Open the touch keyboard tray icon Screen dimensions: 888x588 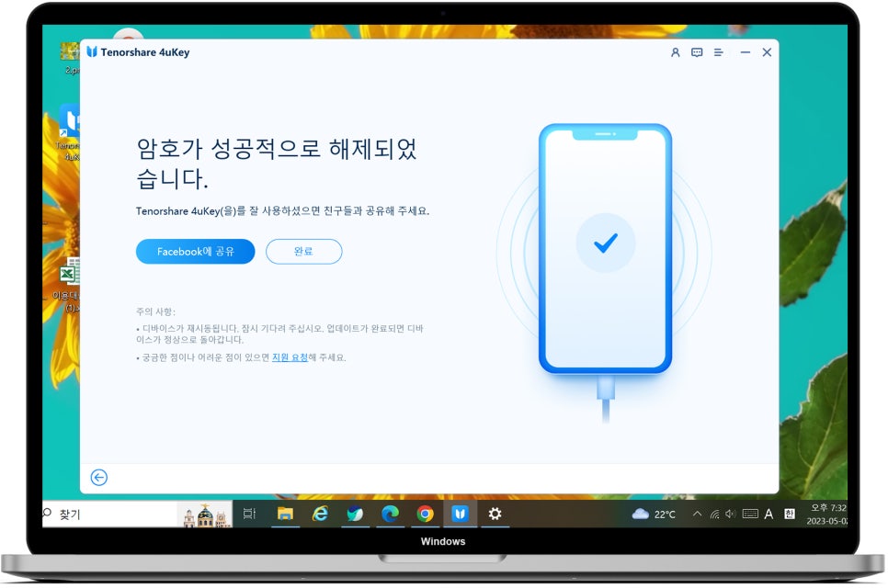750,514
